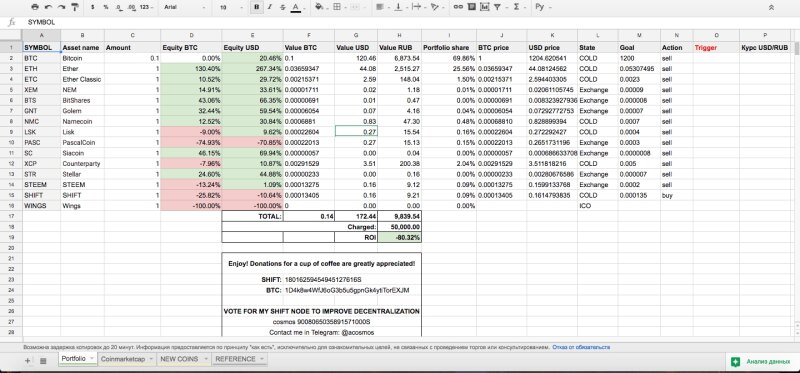
Task: Toggle bold formatting
Action: (256, 7)
